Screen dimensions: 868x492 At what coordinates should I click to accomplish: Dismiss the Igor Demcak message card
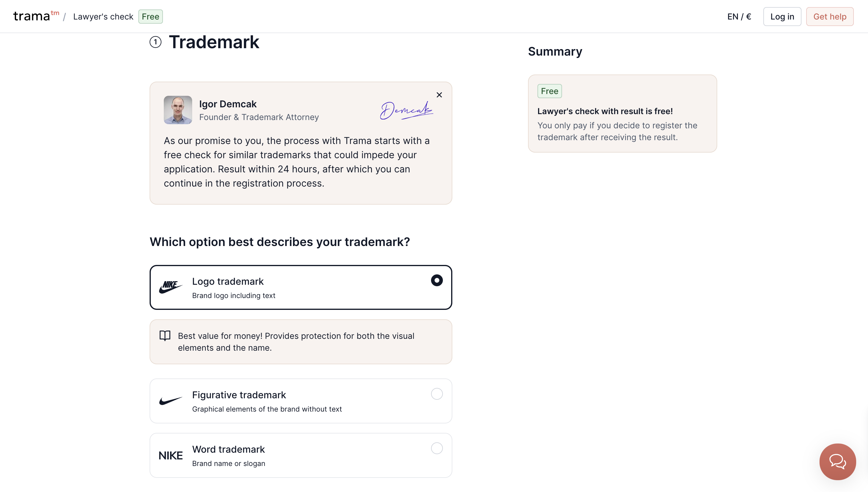(x=439, y=95)
